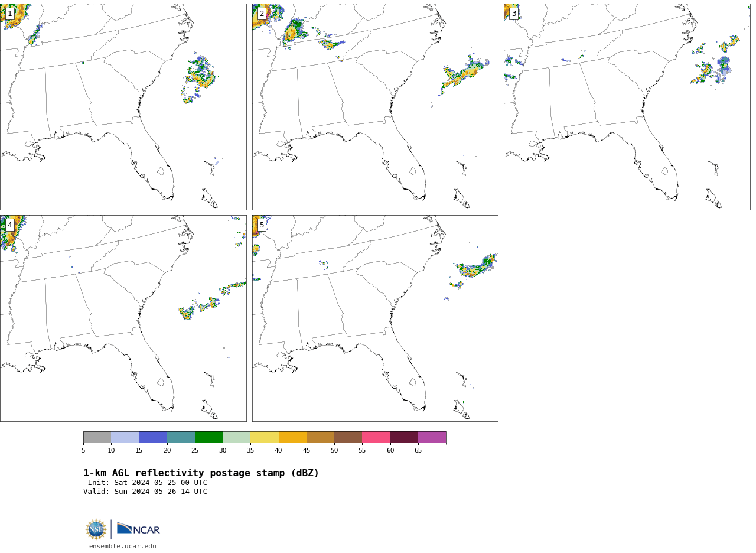Click the brown 50-55 dBZ swatch
Screen dimensions: 756x553
pyautogui.click(x=348, y=437)
